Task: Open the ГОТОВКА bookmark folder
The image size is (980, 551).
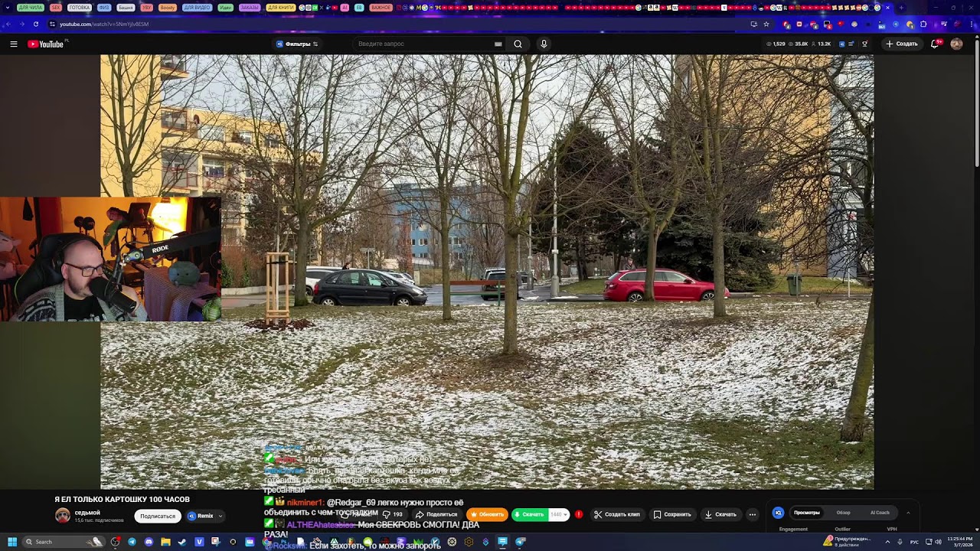Action: 79,8
